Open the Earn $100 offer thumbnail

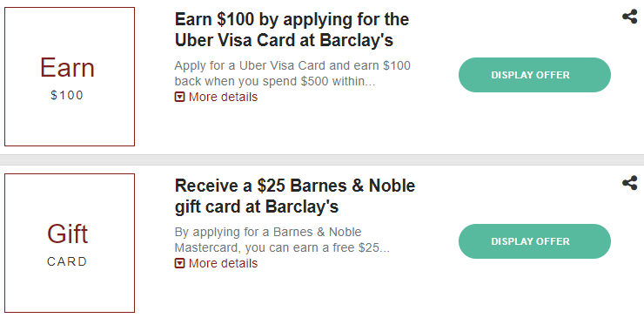coord(70,77)
